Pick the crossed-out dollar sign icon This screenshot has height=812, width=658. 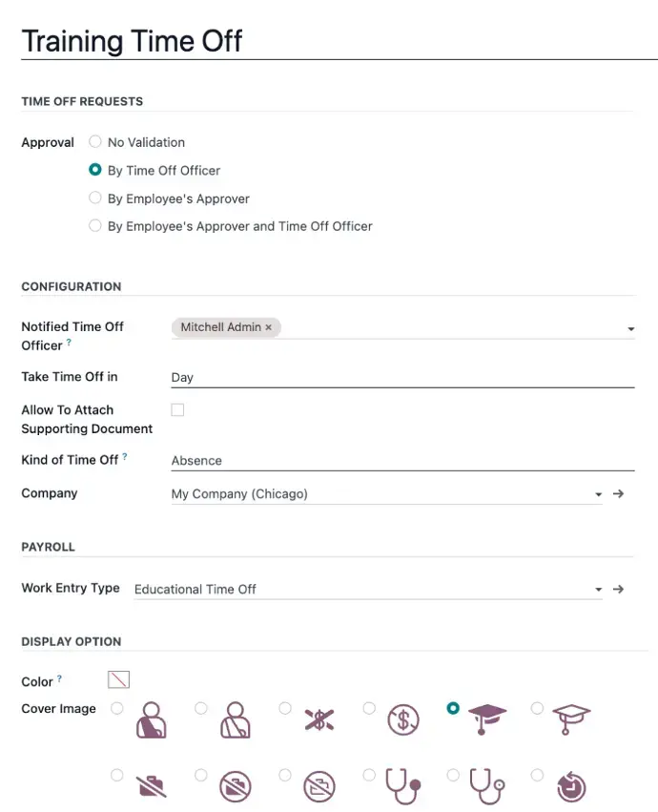pos(285,708)
